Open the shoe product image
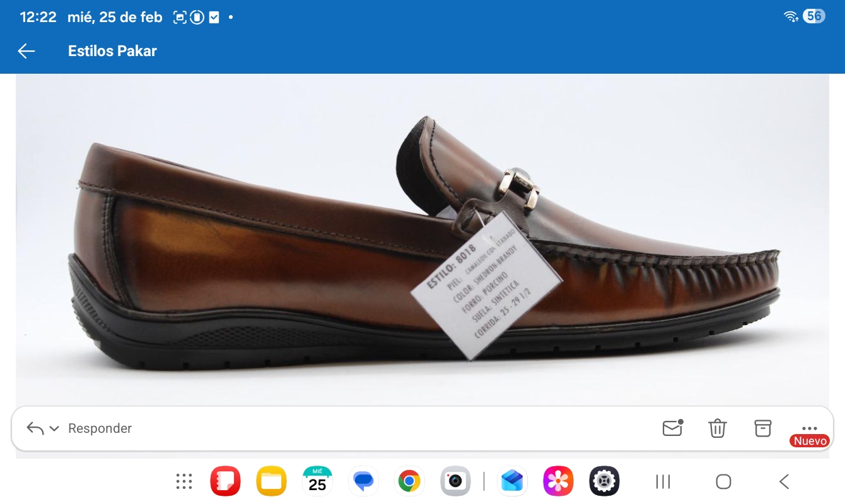The height and width of the screenshot is (504, 845). (x=422, y=239)
